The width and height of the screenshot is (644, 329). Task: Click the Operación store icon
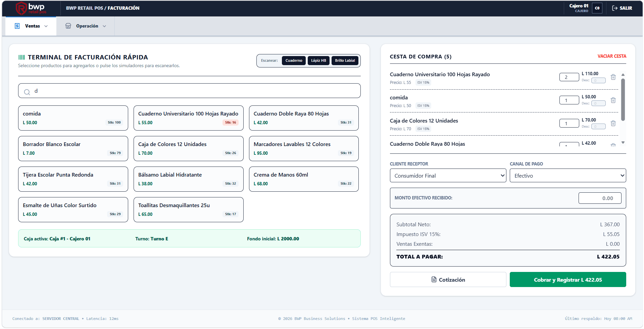click(68, 26)
